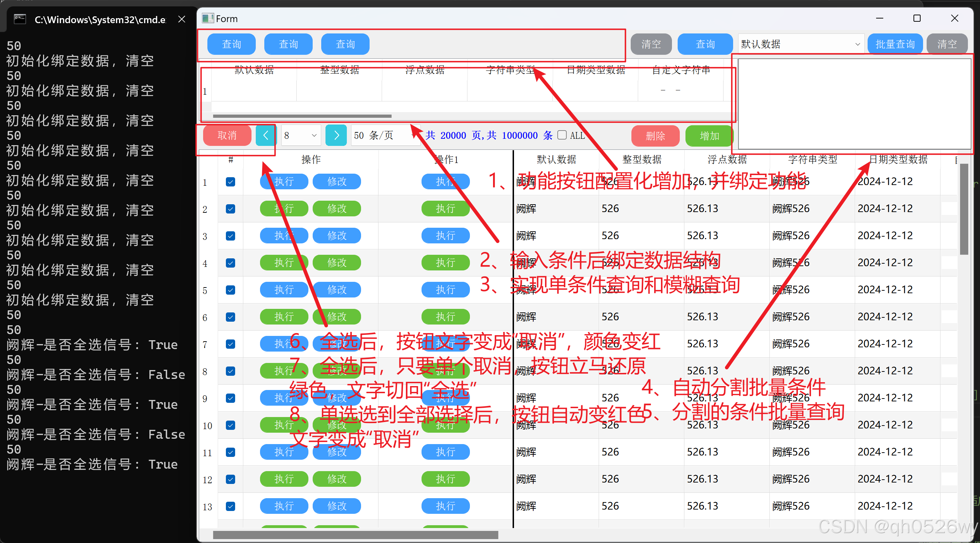Click the next page arrow button

pos(336,136)
